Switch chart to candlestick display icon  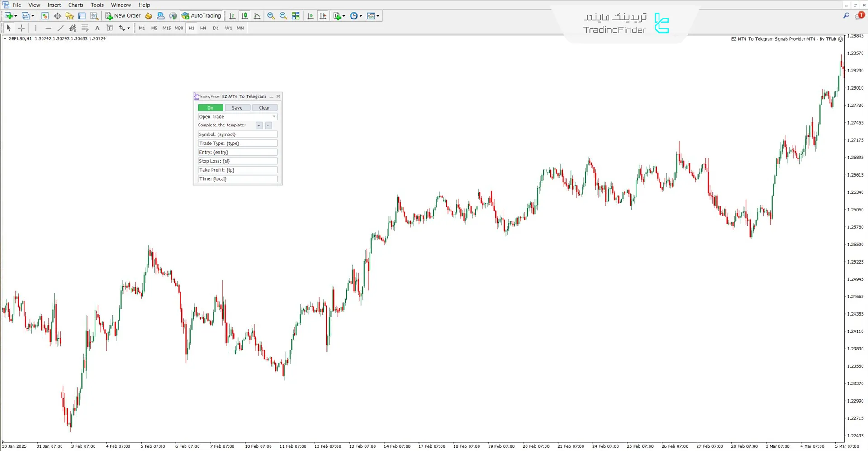tap(245, 16)
